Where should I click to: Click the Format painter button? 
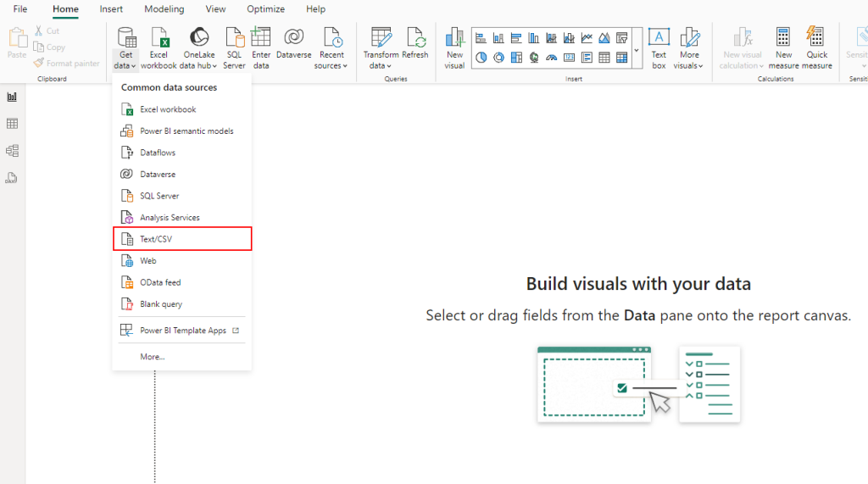point(67,63)
